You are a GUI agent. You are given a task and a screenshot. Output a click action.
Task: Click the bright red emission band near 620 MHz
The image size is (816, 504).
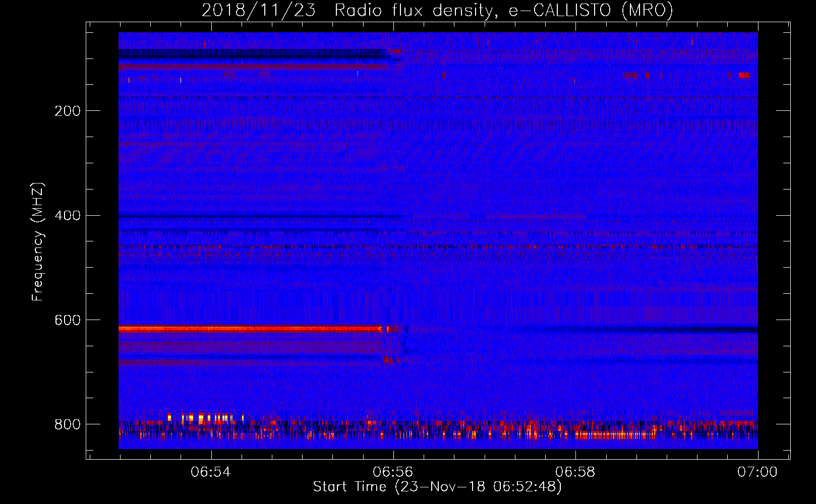[251, 329]
